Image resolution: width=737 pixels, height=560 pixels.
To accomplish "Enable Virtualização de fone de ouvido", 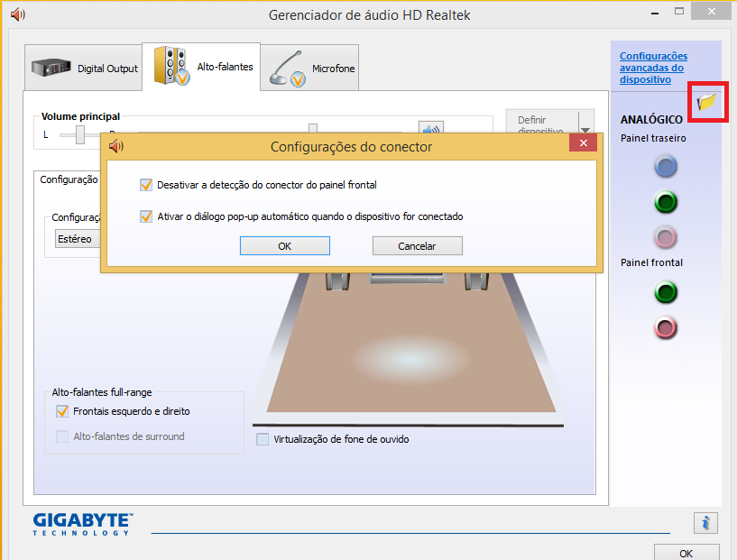I will tap(263, 439).
